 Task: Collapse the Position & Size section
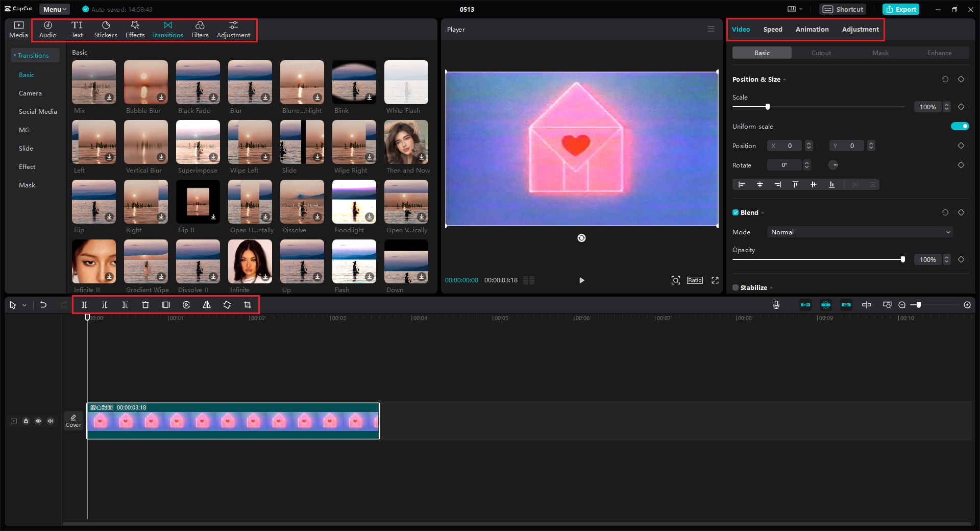[x=784, y=80]
